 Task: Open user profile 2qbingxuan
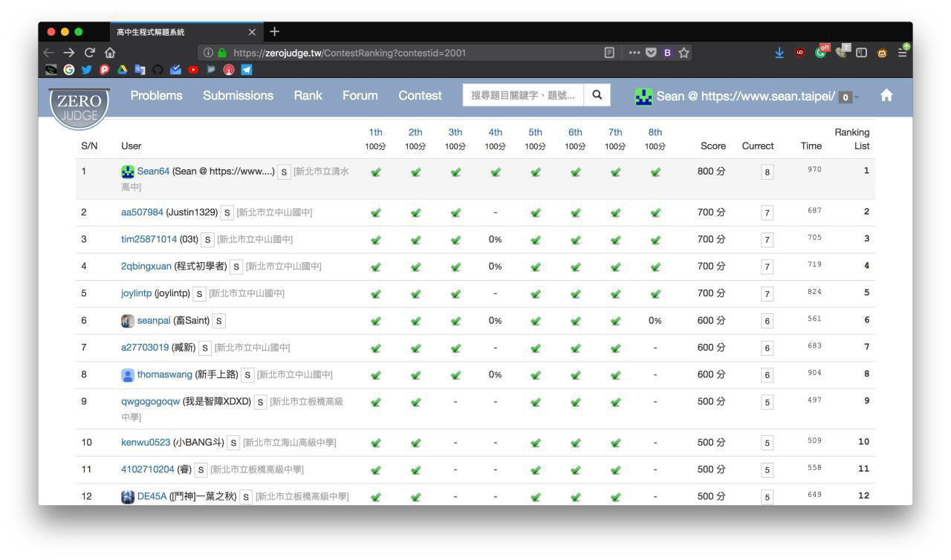(x=146, y=266)
